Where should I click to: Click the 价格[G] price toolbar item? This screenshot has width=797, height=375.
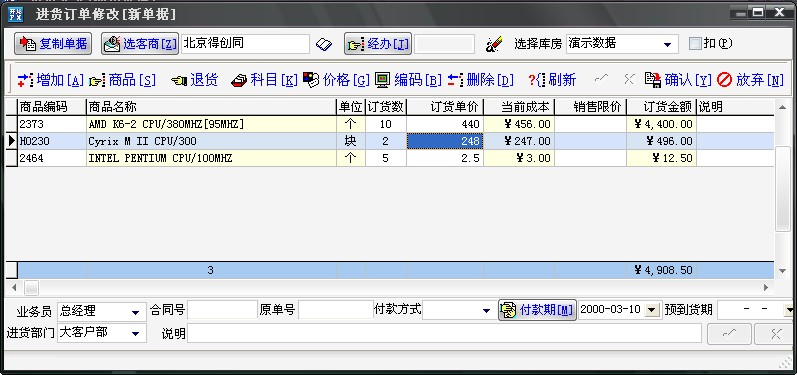tap(336, 80)
